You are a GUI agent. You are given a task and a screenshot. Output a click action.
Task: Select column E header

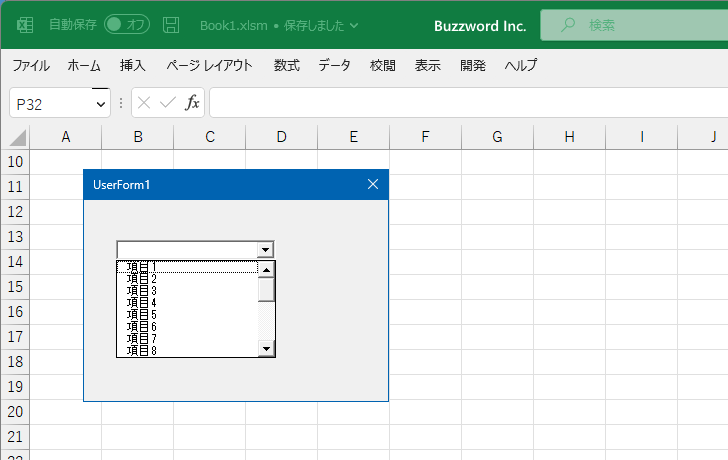[x=354, y=137]
